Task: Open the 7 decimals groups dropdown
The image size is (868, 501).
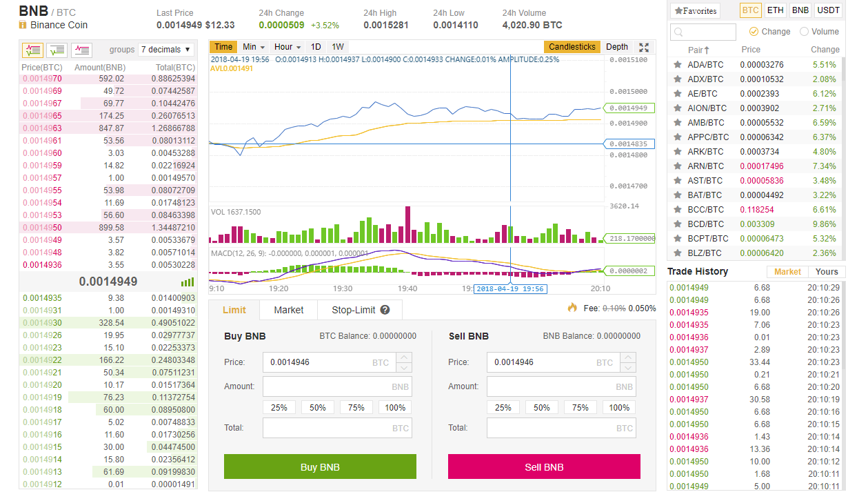Action: pos(165,50)
